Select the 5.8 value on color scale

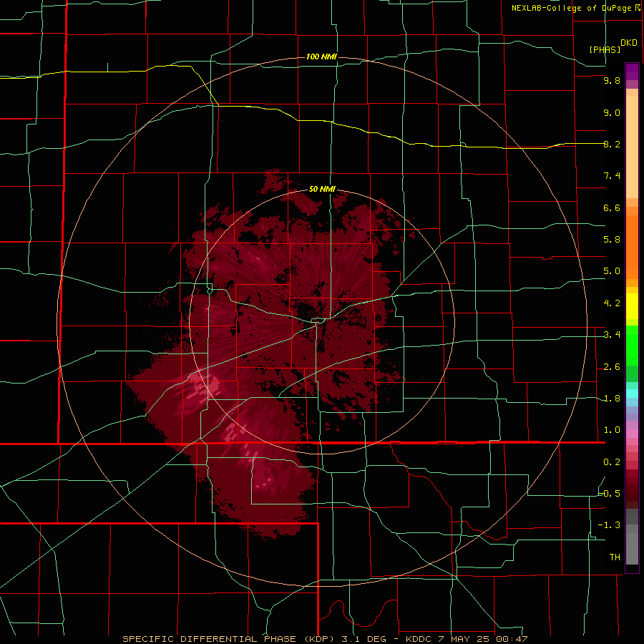coord(612,239)
